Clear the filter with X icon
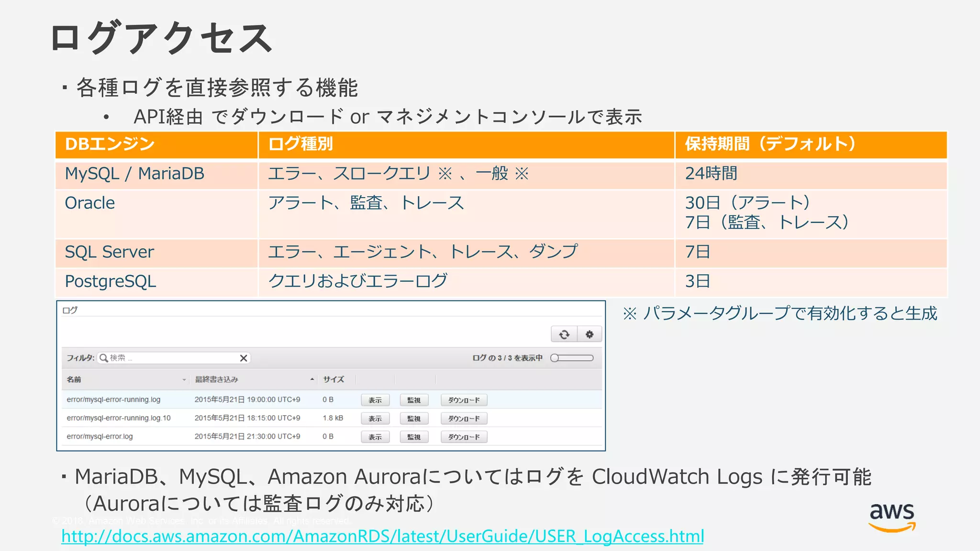 244,358
